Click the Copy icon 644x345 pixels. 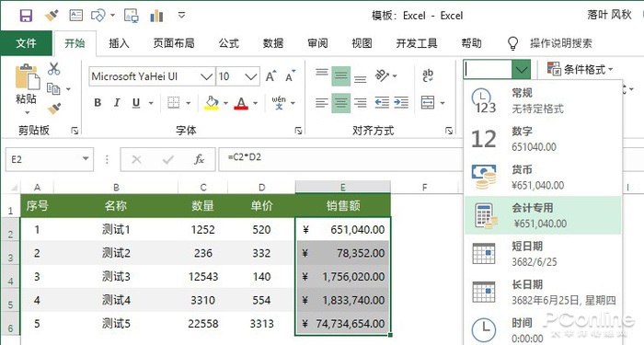pyautogui.click(x=53, y=88)
